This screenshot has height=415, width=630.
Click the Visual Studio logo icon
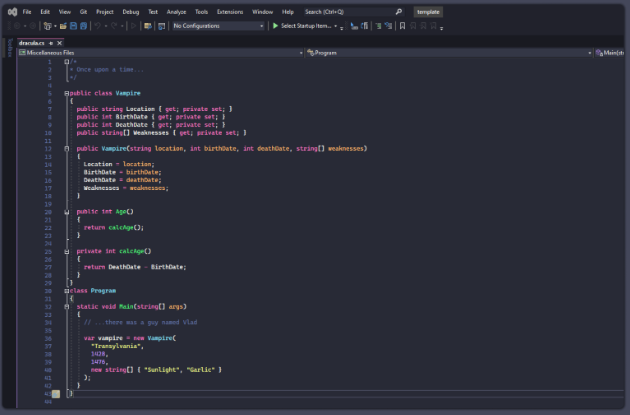12,11
